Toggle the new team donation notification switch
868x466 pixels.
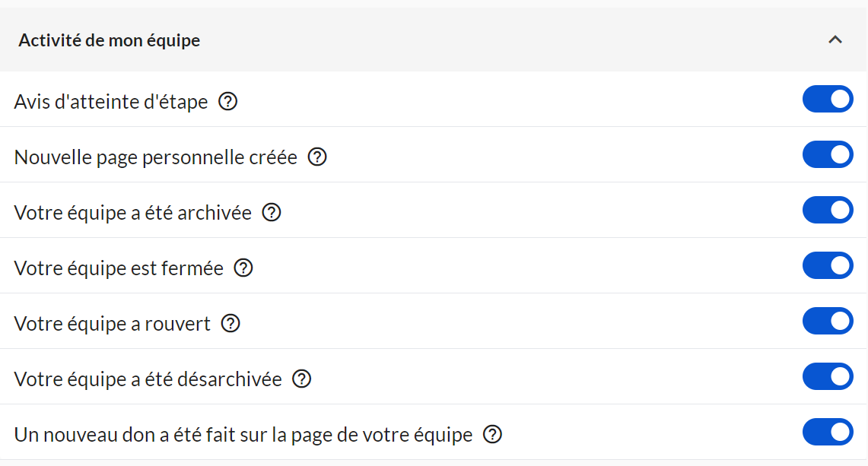[x=828, y=433]
